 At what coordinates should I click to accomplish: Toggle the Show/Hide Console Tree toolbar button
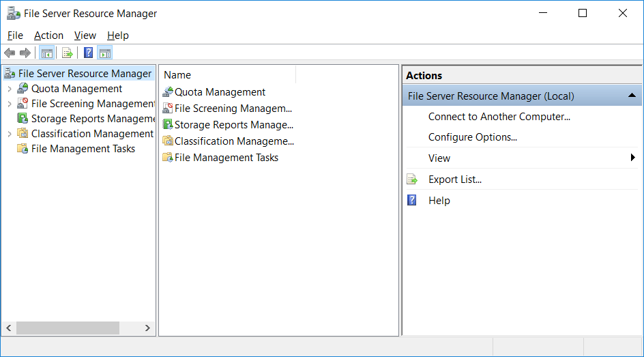coord(47,53)
